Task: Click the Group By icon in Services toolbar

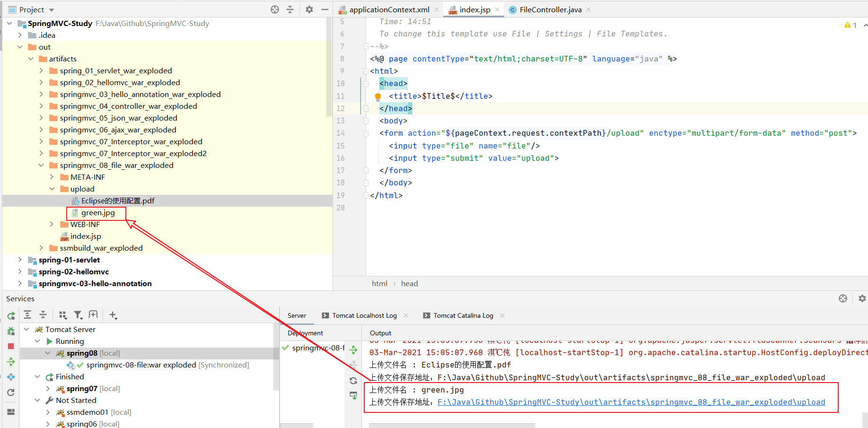Action: (x=62, y=315)
